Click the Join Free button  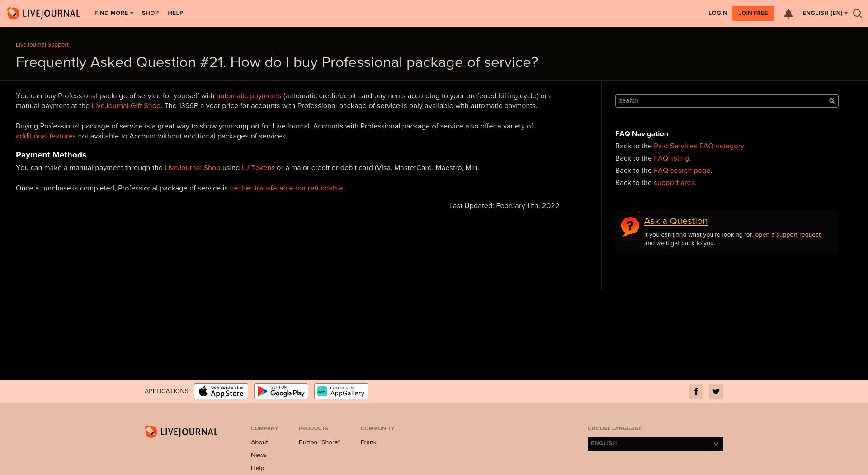click(x=753, y=13)
